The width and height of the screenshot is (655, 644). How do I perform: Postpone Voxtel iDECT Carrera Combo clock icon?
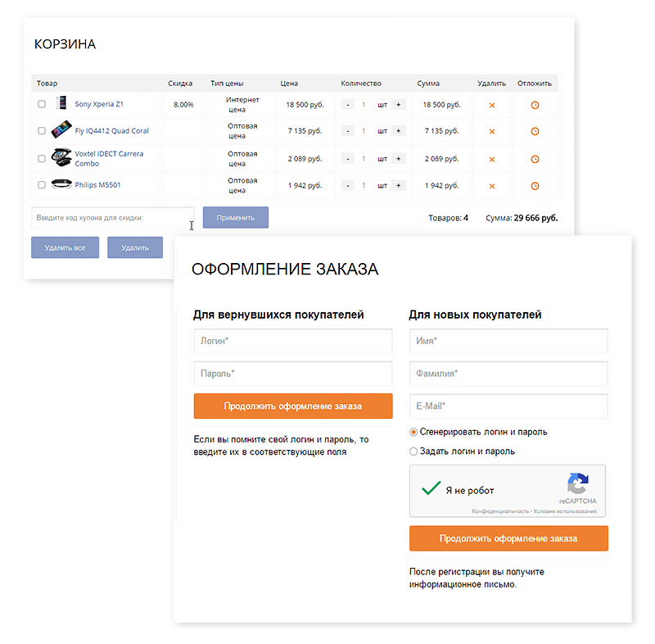535,159
